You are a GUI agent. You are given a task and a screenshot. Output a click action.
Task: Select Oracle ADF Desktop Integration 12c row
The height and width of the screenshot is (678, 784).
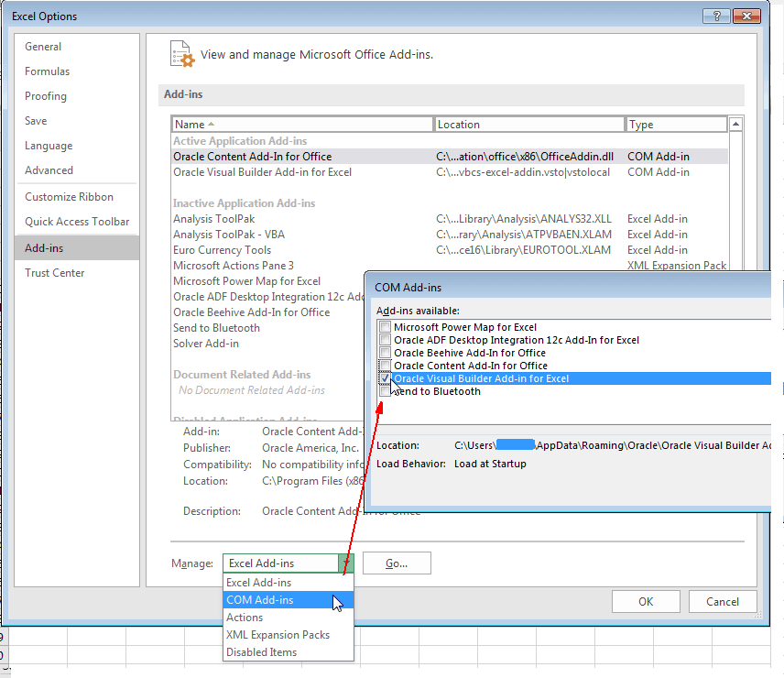tap(268, 297)
